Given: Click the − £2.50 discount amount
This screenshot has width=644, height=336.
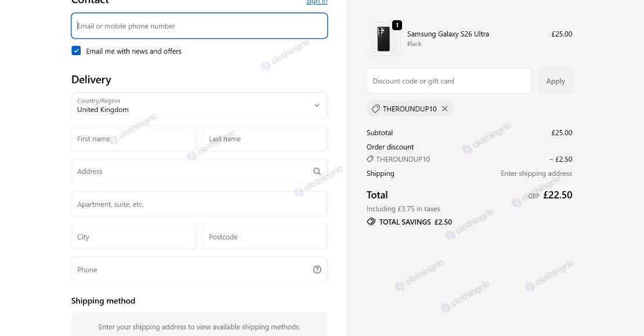Looking at the screenshot, I should [x=560, y=159].
